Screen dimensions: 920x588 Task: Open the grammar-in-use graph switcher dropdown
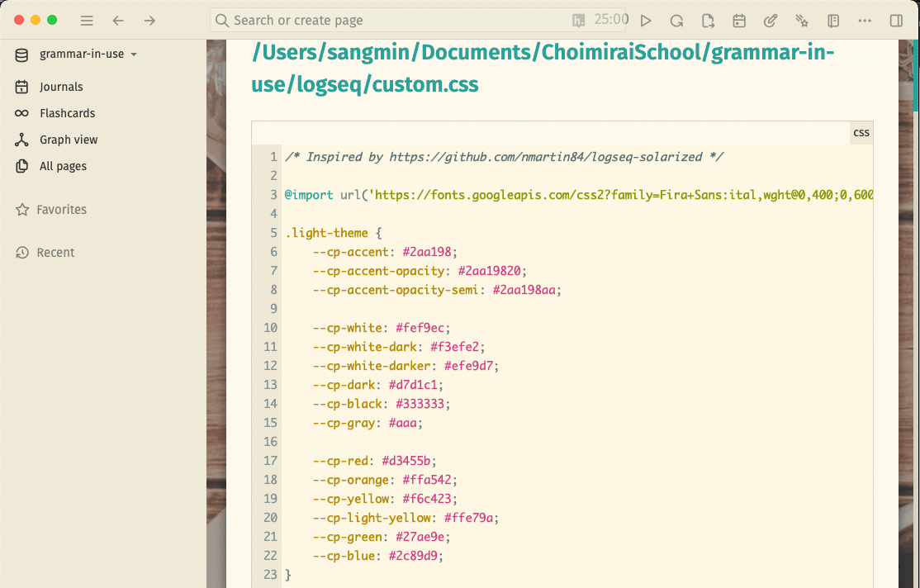click(81, 53)
